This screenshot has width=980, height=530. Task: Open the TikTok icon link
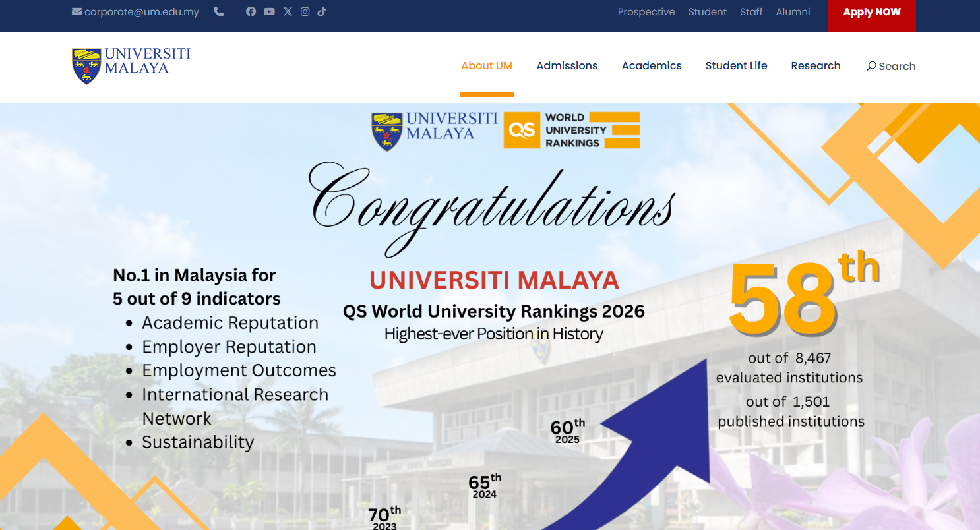coord(322,11)
